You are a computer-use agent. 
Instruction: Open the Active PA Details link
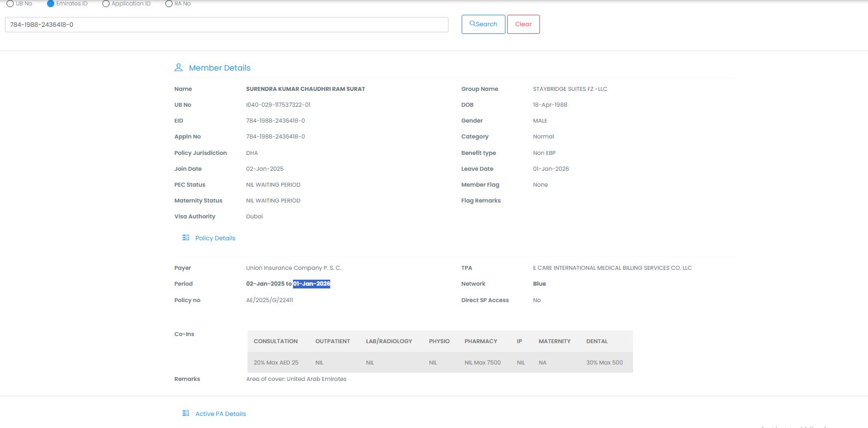click(x=221, y=414)
